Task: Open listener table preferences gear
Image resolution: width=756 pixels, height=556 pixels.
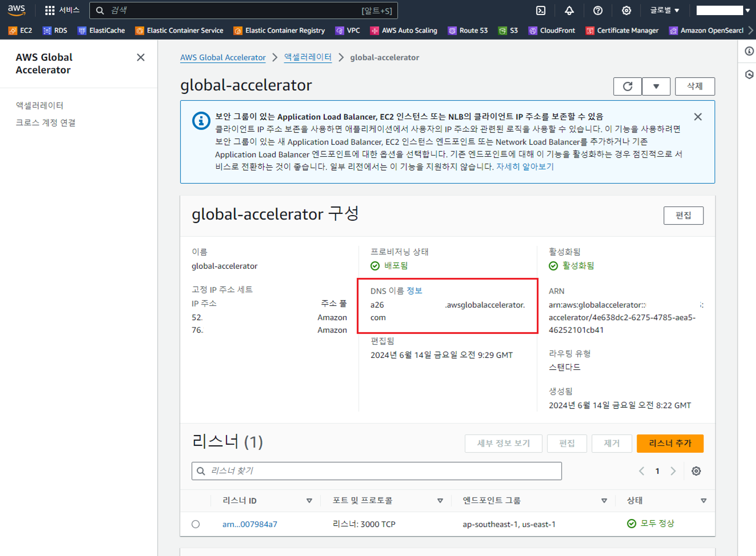Action: 696,471
